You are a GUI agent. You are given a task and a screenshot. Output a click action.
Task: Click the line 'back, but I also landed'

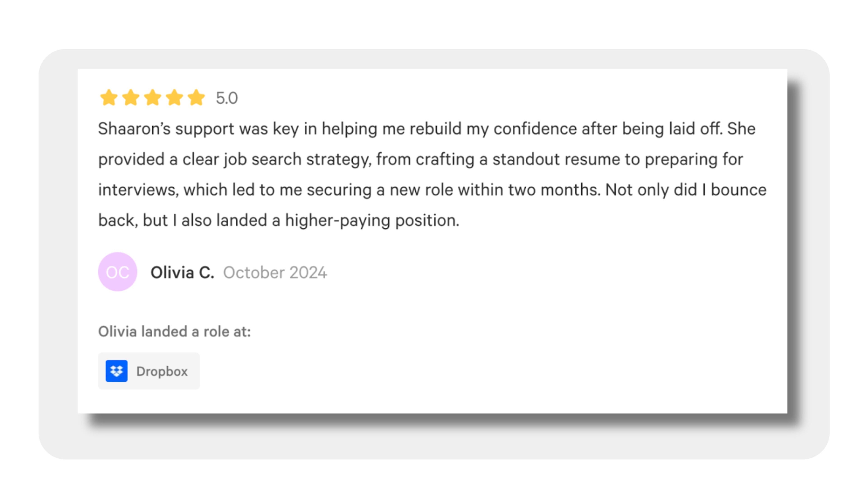click(x=279, y=221)
